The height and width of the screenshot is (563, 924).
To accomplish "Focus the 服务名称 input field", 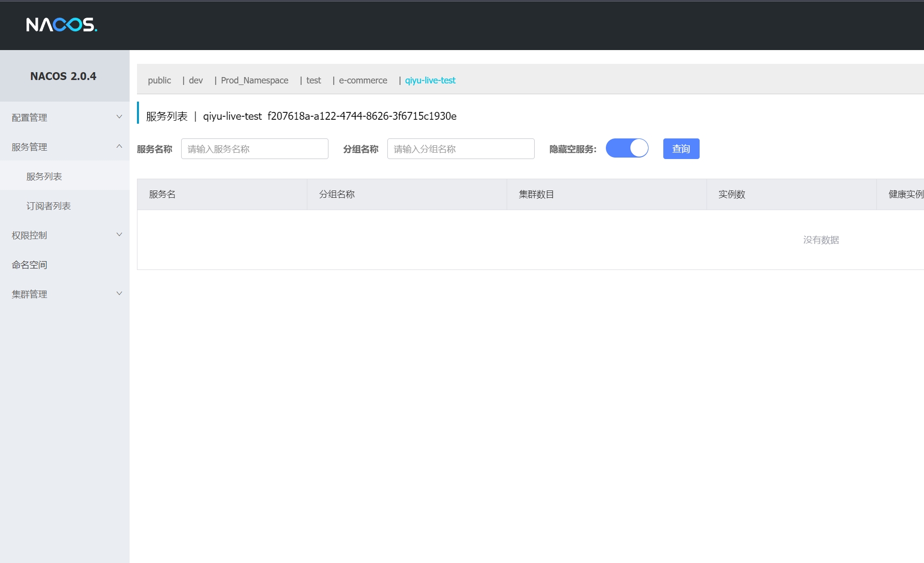I will pyautogui.click(x=255, y=149).
